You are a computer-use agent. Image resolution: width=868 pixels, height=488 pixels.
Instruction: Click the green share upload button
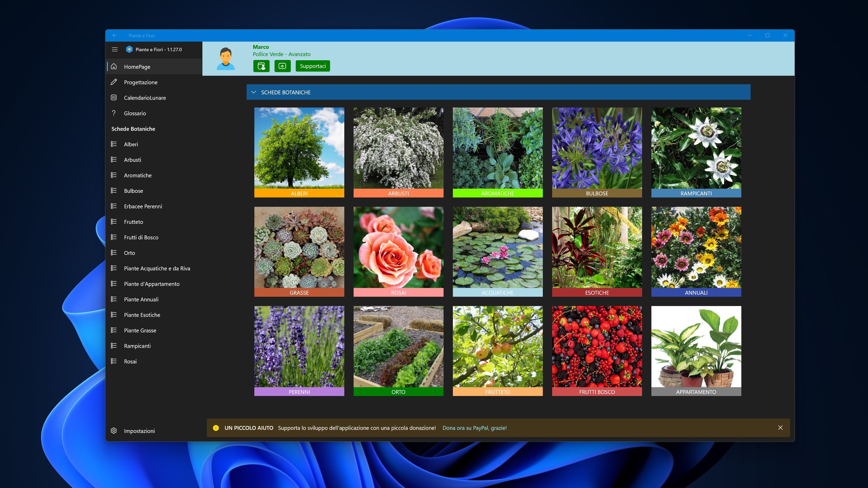click(282, 66)
